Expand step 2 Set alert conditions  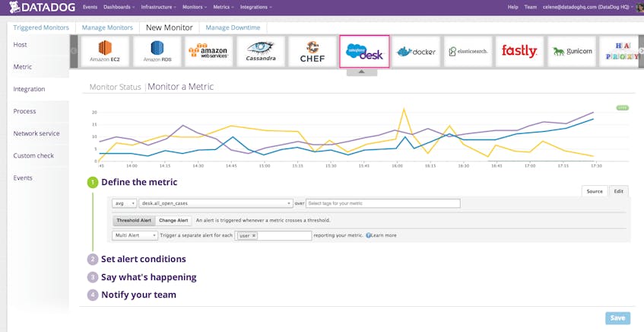[144, 259]
